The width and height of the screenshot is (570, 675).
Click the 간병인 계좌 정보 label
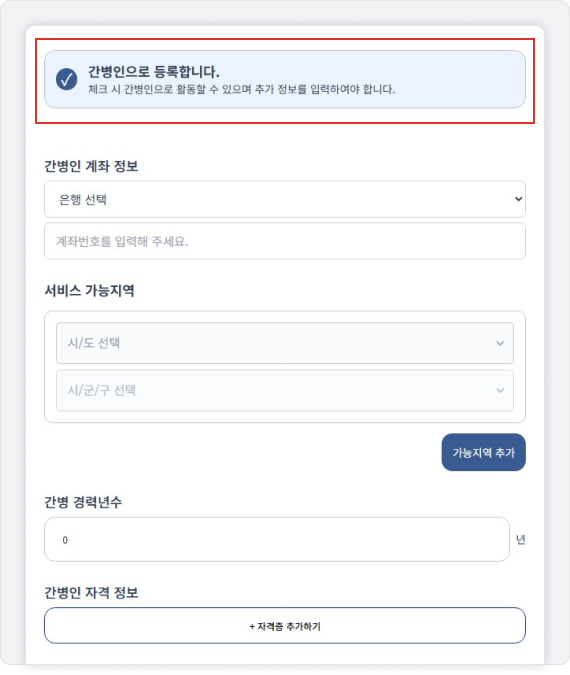pyautogui.click(x=91, y=166)
